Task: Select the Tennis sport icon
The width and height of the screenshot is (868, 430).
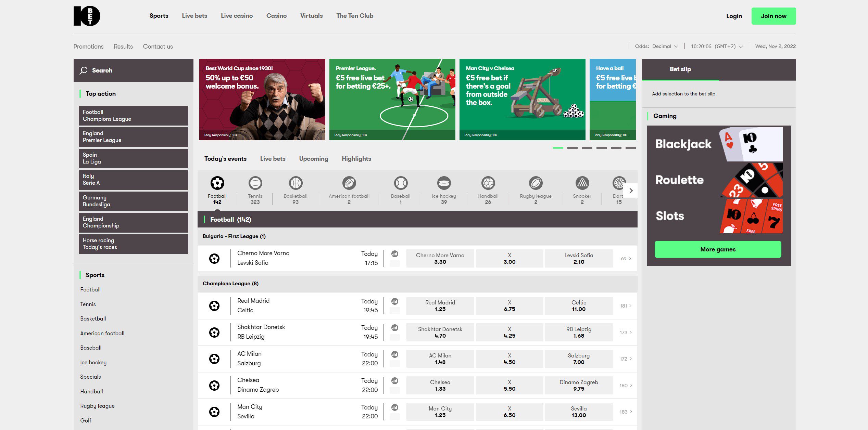Action: pyautogui.click(x=255, y=183)
